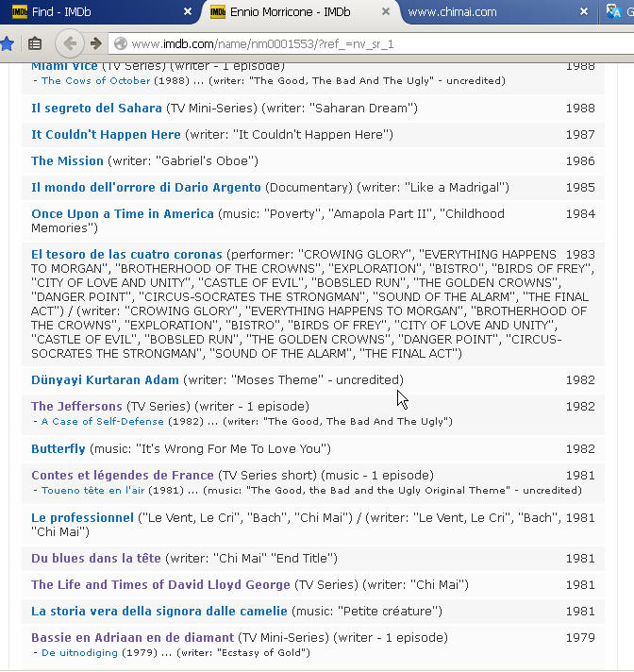Focus the imdb.com address bar
Screen dimensions: 634x672
[373, 43]
